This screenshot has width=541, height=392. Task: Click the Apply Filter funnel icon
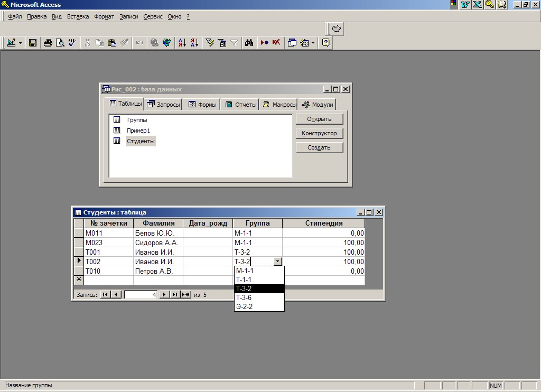[234, 43]
